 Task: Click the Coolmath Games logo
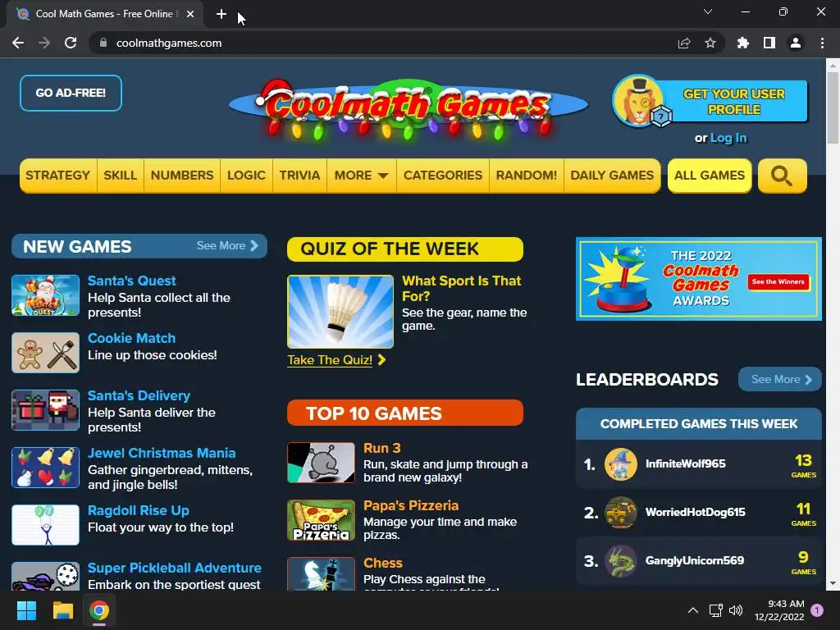(409, 109)
